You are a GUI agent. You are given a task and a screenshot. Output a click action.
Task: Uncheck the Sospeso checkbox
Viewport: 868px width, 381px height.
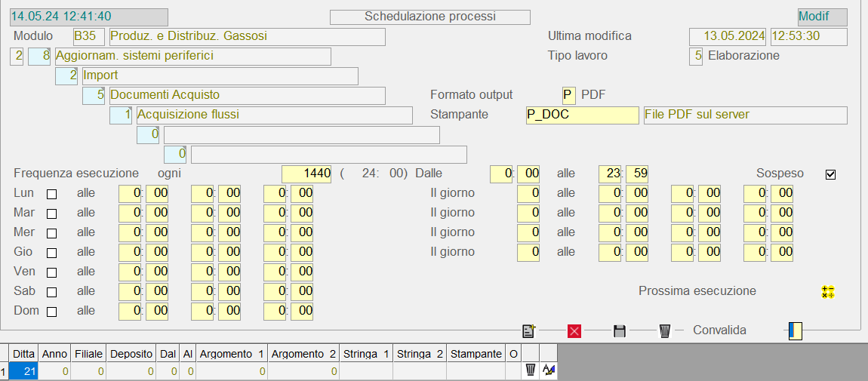coord(831,174)
